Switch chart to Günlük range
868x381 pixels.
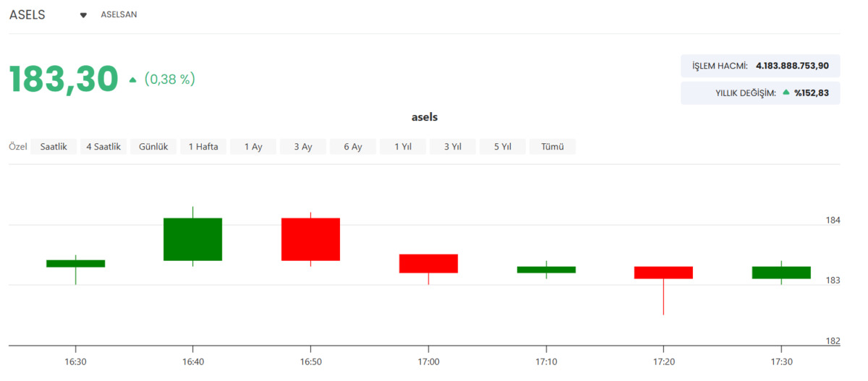(x=153, y=147)
